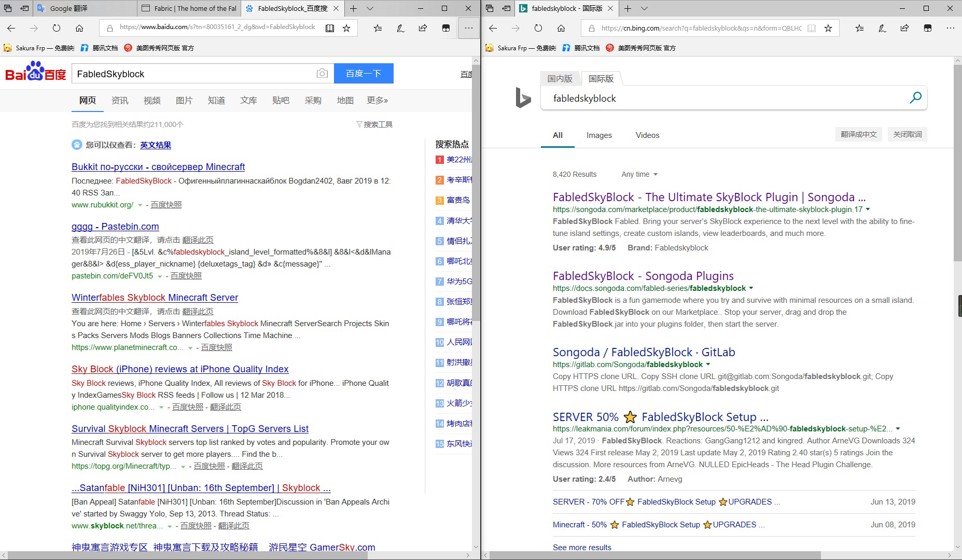Open new tab in Bing window
Viewport: 962px width, 560px height.
click(628, 8)
